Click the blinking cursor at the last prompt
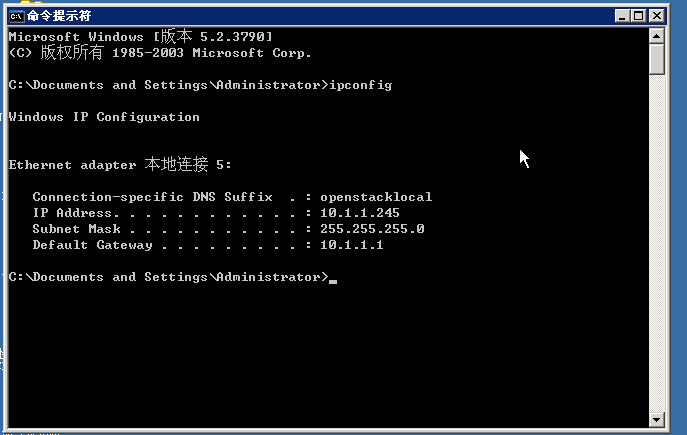687x435 pixels. pyautogui.click(x=333, y=281)
